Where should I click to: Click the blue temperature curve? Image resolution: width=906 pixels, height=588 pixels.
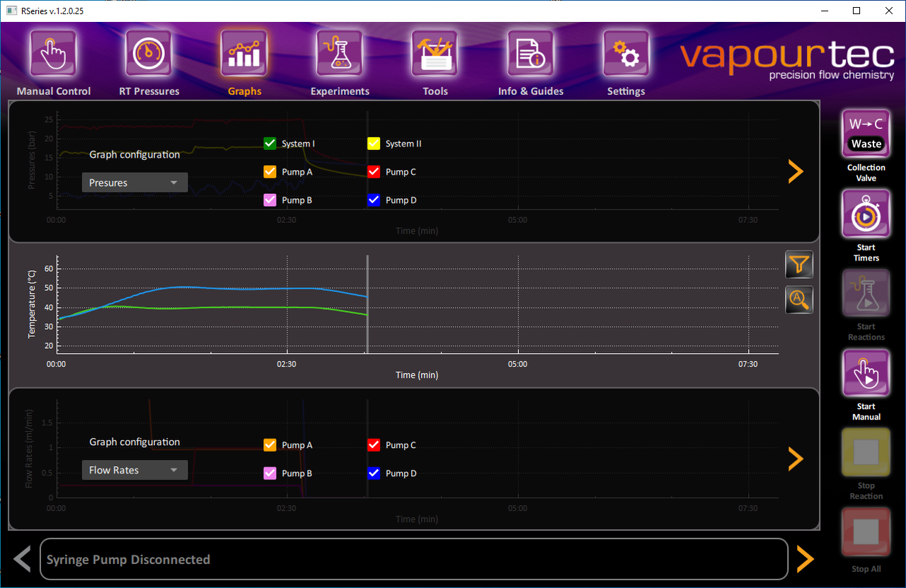pyautogui.click(x=212, y=288)
